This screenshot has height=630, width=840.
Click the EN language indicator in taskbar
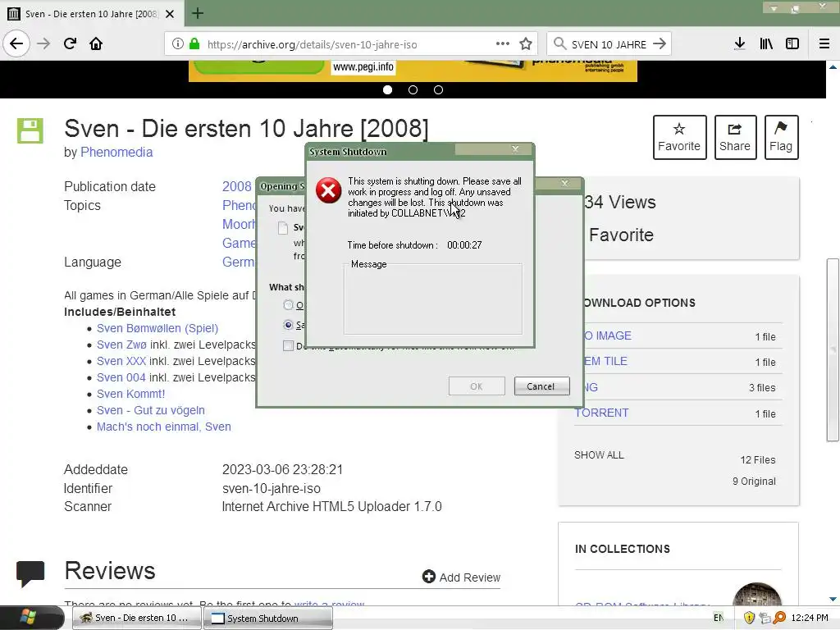(719, 618)
